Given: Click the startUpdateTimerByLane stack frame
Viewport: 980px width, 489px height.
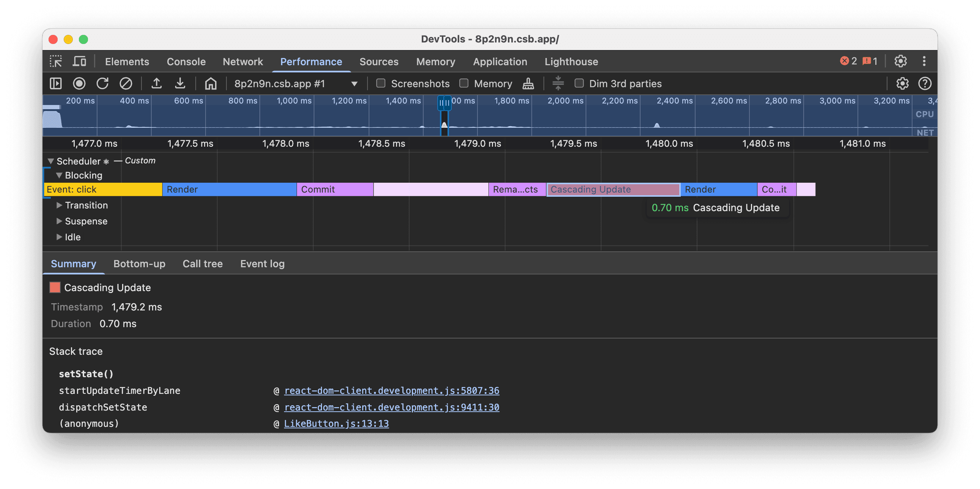Looking at the screenshot, I should pyautogui.click(x=119, y=390).
